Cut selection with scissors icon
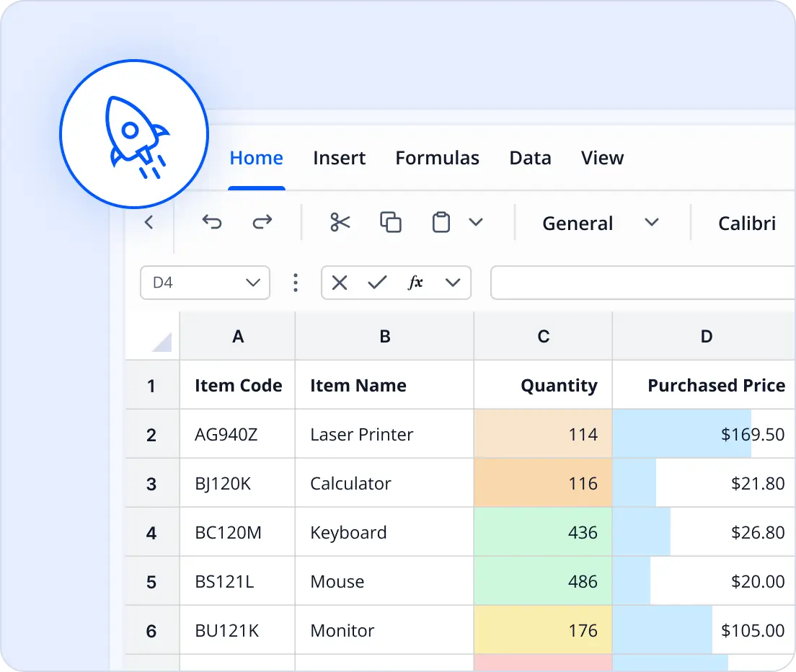Image resolution: width=796 pixels, height=672 pixels. pos(340,222)
